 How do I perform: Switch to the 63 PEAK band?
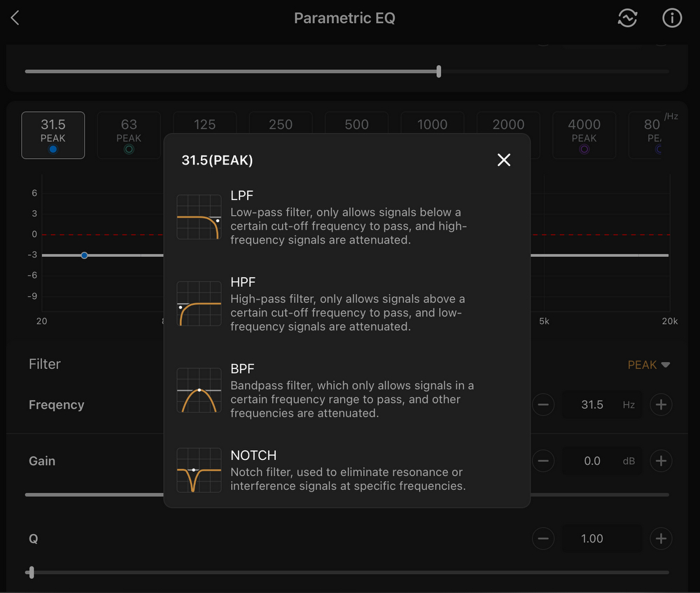pos(129,135)
